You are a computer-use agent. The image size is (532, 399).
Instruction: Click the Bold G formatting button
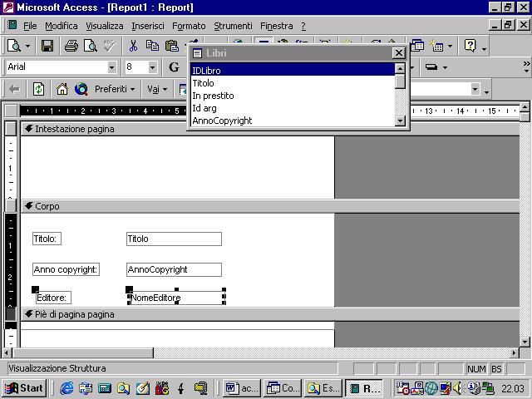click(x=174, y=67)
